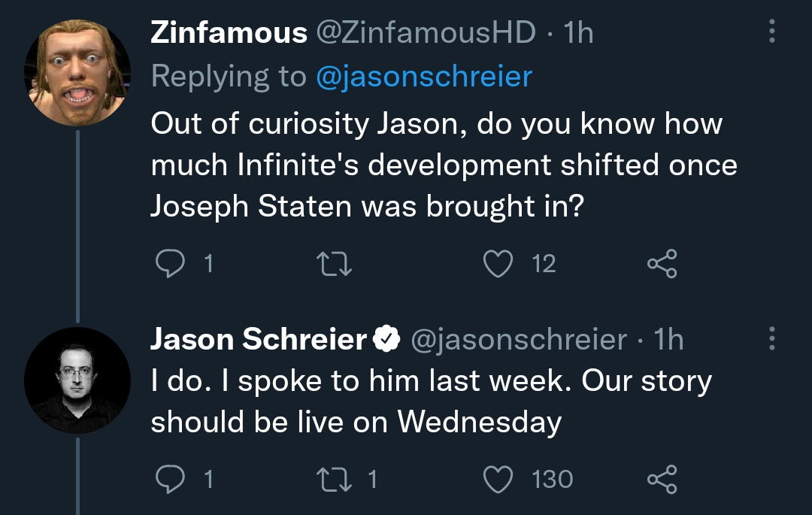Open Zinfamous's tweet via the 1h timestamp
The width and height of the screenshot is (812, 515).
point(578,32)
